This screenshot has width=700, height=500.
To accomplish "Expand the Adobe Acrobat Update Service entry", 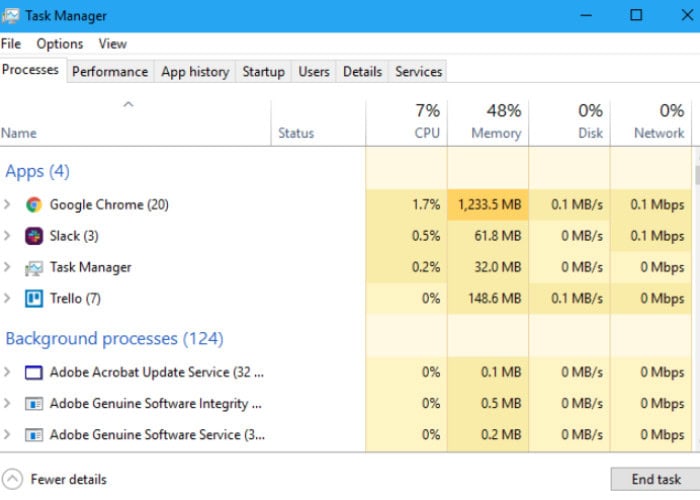I will point(8,372).
